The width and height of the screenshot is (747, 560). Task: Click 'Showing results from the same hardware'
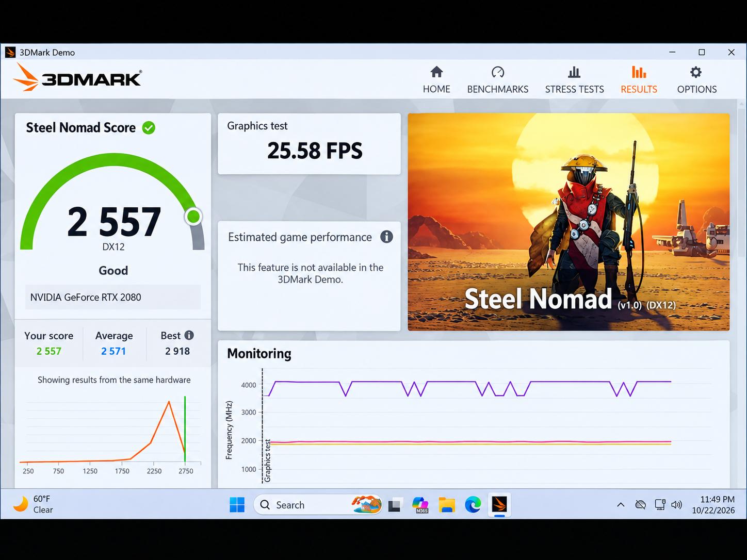click(x=114, y=380)
